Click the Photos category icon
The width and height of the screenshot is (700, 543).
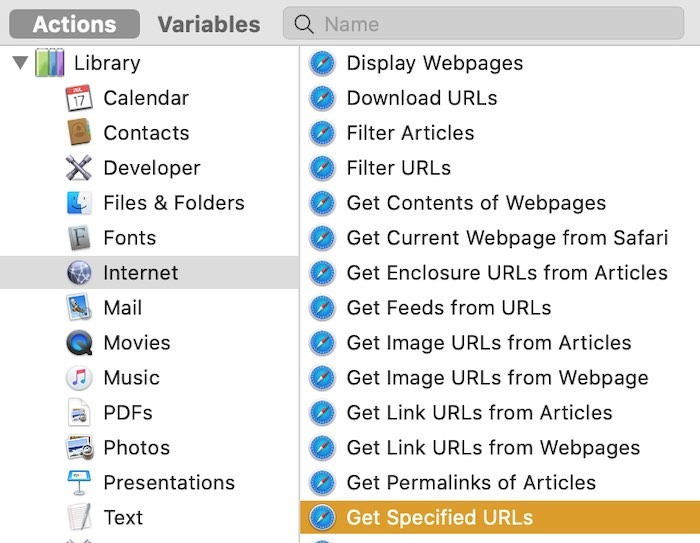79,447
